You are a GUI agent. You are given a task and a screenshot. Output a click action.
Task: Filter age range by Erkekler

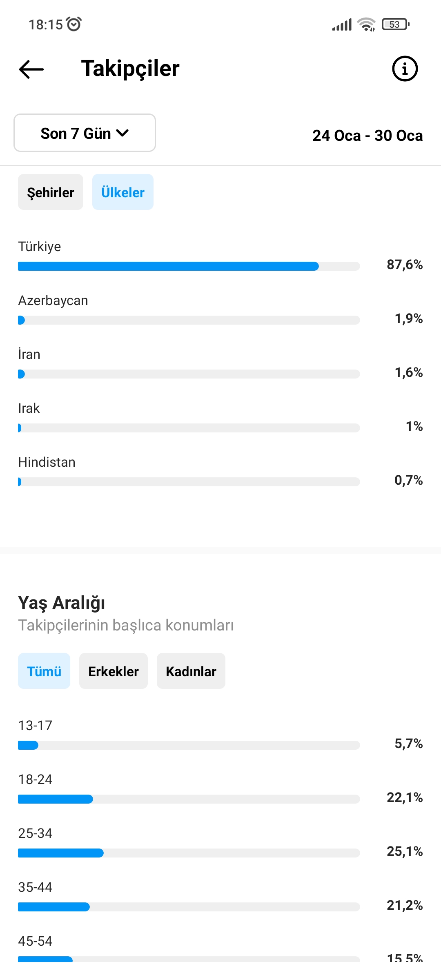[x=114, y=671]
